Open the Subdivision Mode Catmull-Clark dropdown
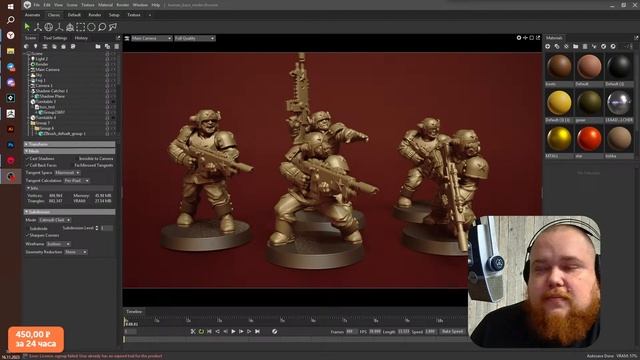The height and width of the screenshot is (360, 640). [x=55, y=220]
